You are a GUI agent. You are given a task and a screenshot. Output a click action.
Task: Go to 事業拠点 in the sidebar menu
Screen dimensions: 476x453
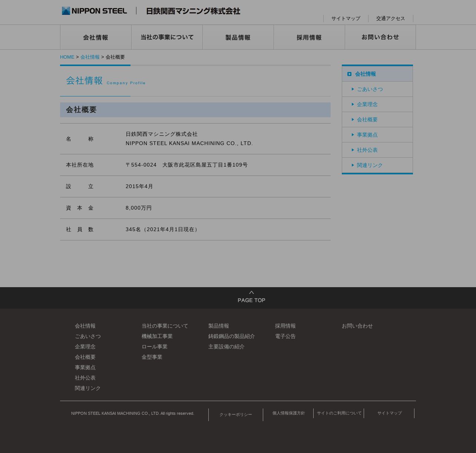377,135
